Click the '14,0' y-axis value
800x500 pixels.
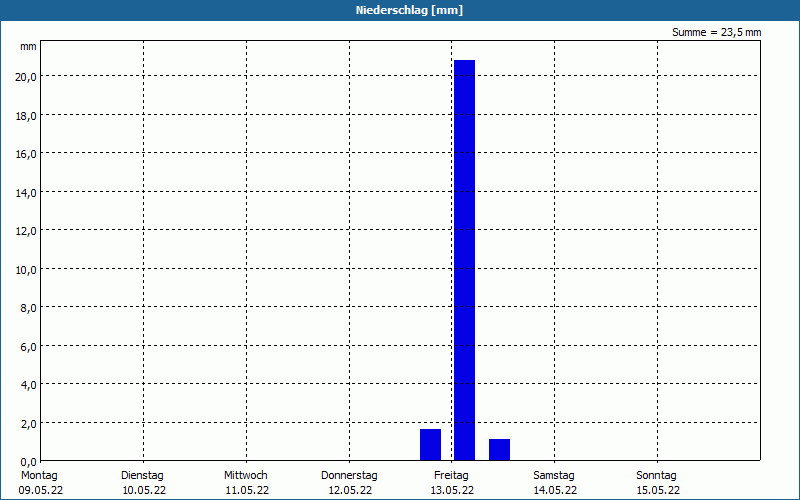point(26,192)
